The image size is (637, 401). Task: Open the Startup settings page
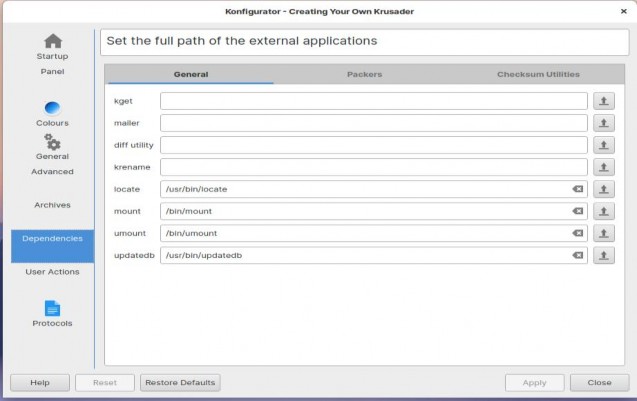(52, 47)
